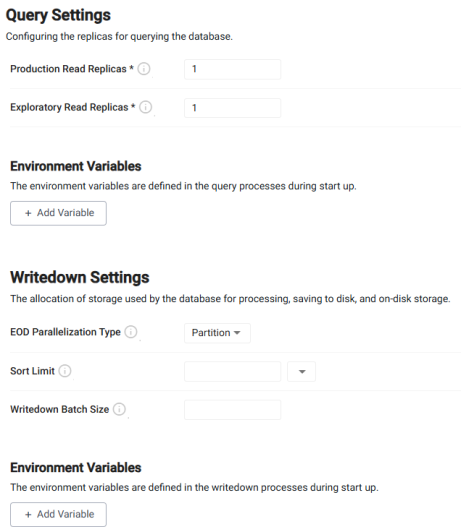461x532 pixels.
Task: Click into the Sort Limit text field
Action: 232,372
